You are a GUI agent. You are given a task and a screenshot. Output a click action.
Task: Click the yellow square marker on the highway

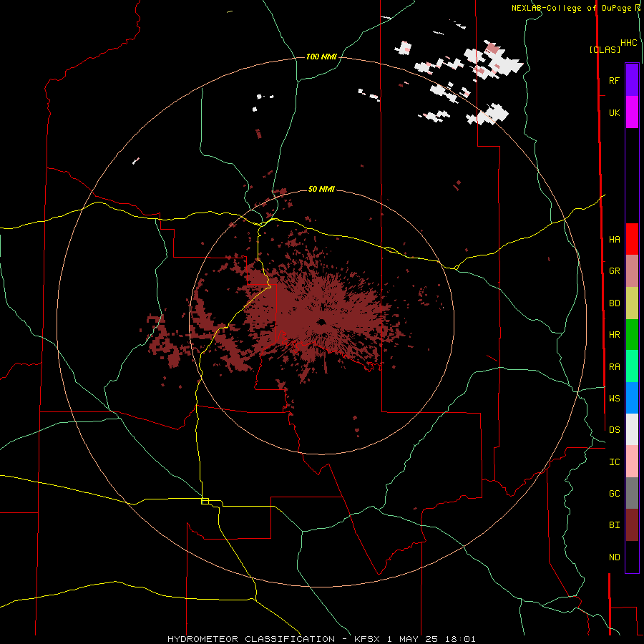205,501
